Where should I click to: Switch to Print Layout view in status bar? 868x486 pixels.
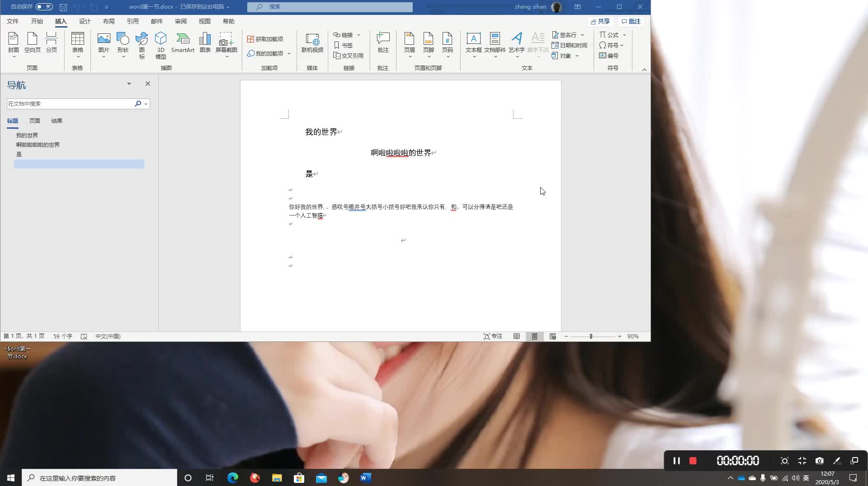534,336
